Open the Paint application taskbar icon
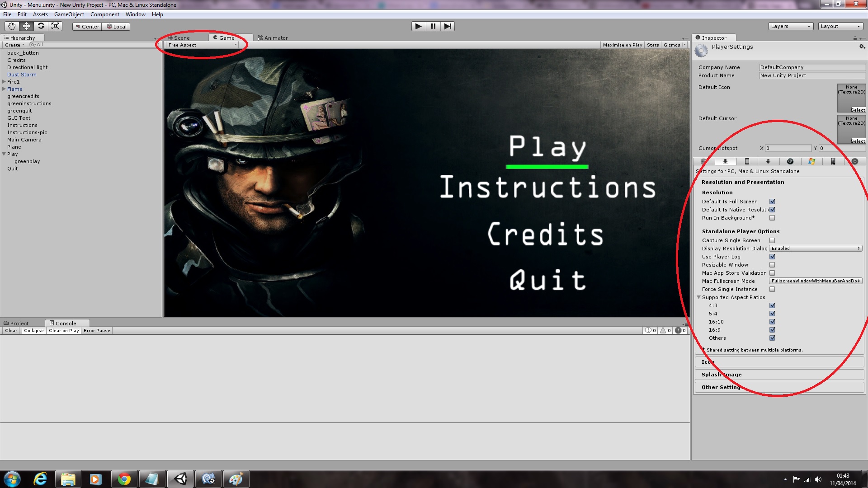 point(236,479)
